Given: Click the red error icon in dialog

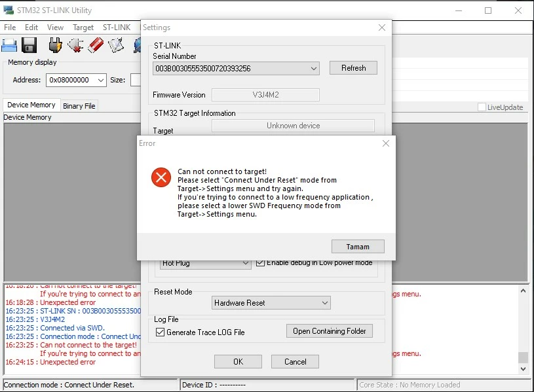Looking at the screenshot, I should (161, 177).
